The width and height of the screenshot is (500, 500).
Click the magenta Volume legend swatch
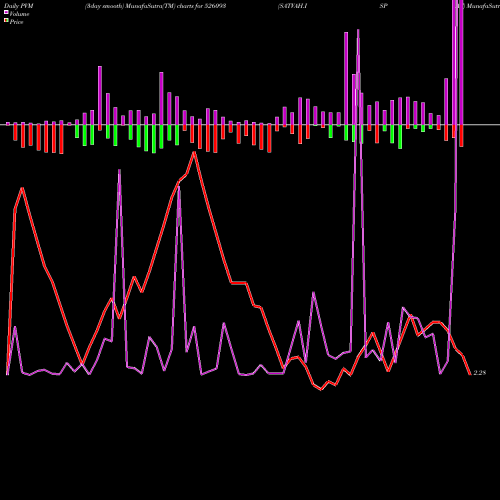pyautogui.click(x=6, y=12)
